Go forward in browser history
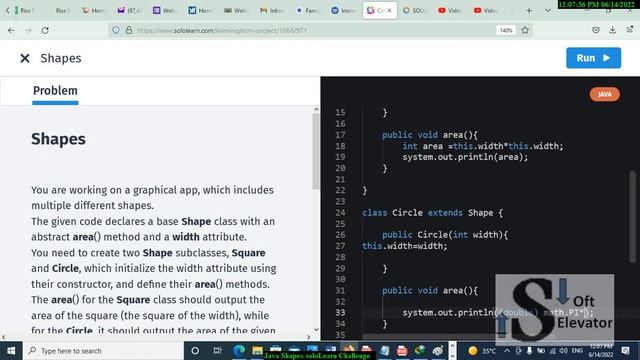The width and height of the screenshot is (640, 360). coord(28,30)
